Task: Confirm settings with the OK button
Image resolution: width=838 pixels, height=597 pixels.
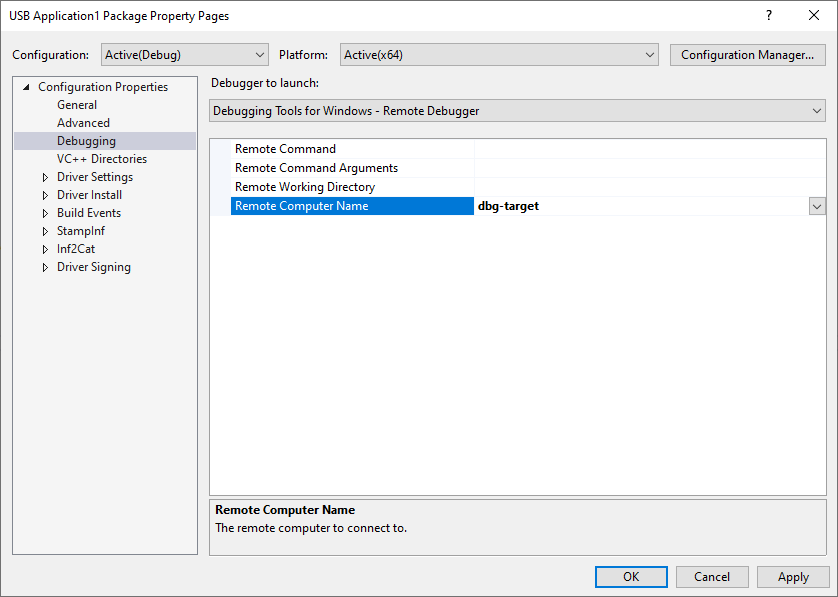Action: click(631, 576)
